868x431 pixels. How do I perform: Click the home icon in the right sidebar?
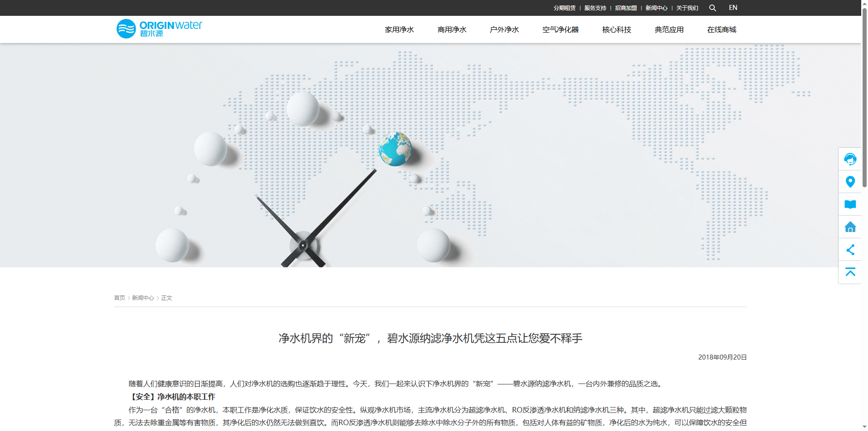tap(850, 227)
